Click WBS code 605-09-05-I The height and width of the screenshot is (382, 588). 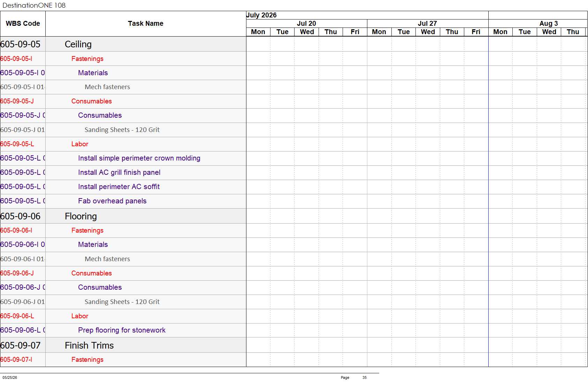point(16,59)
